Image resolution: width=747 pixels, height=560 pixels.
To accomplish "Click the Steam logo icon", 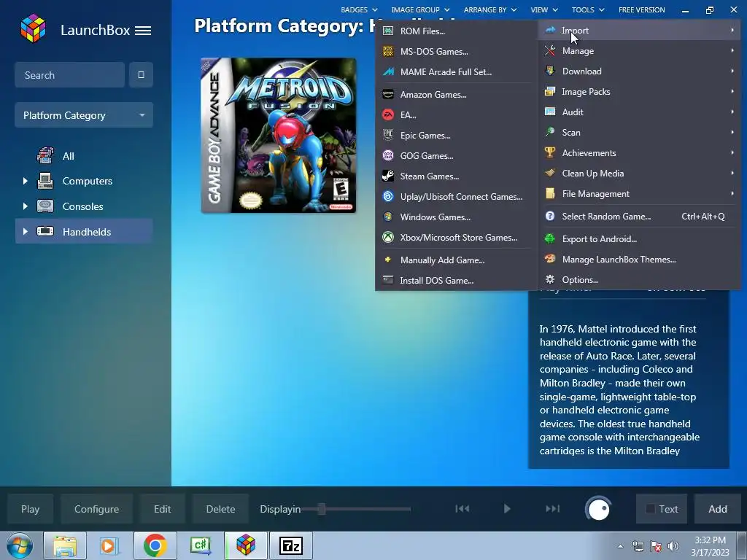I will click(388, 176).
